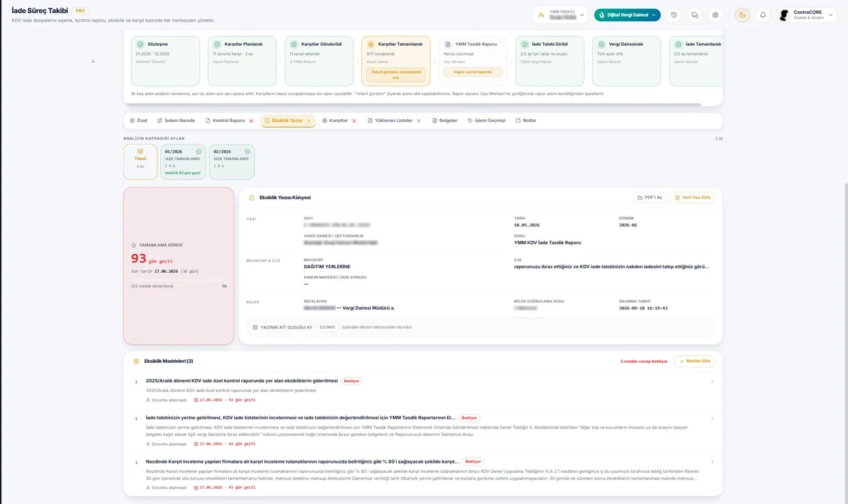Expand the second eksiklik item chevron
The width and height of the screenshot is (848, 504).
tap(712, 419)
